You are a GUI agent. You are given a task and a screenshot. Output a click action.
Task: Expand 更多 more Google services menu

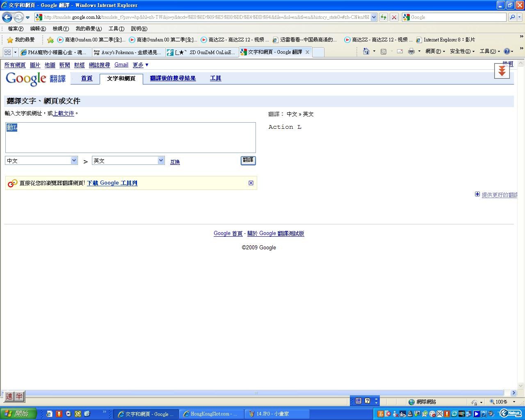[140, 65]
